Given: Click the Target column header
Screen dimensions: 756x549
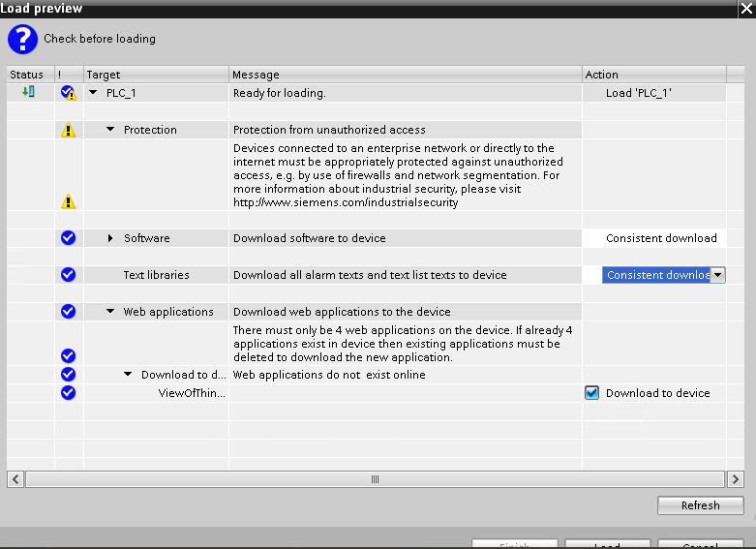Looking at the screenshot, I should coord(156,75).
